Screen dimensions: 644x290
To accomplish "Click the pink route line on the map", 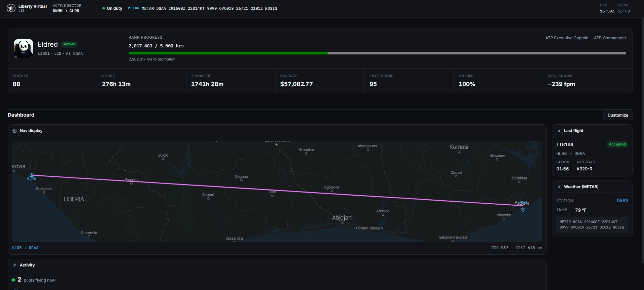I will pyautogui.click(x=277, y=190).
